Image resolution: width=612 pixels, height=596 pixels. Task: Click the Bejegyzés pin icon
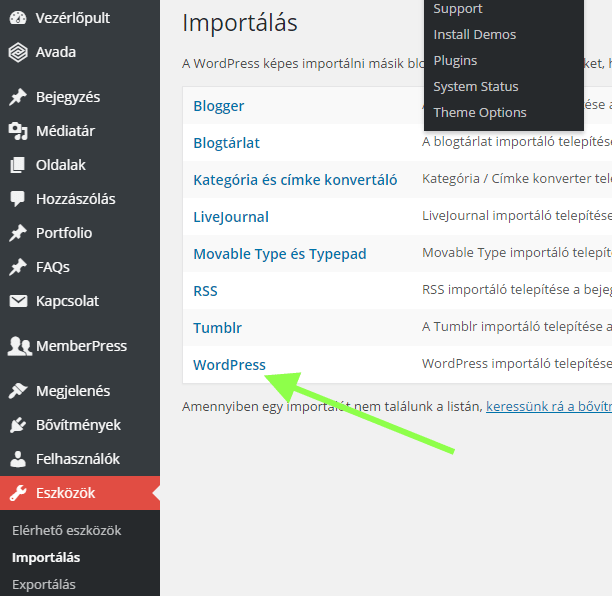click(18, 97)
